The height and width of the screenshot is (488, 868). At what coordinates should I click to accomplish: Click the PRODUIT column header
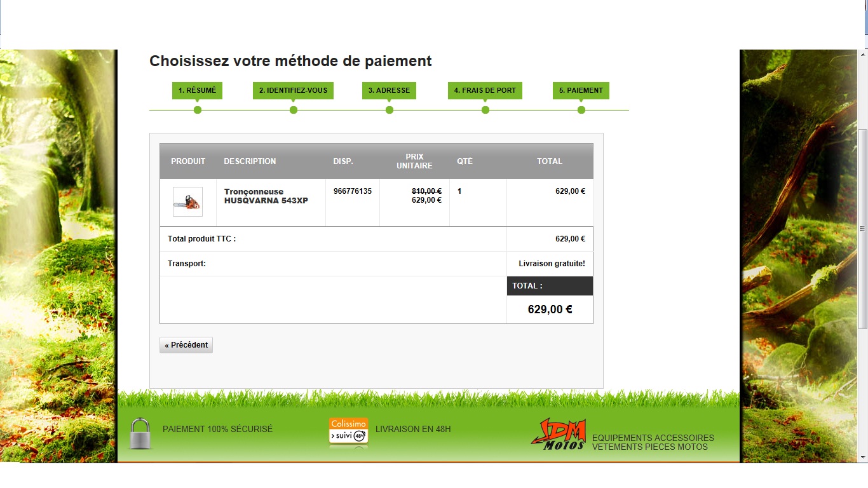188,161
